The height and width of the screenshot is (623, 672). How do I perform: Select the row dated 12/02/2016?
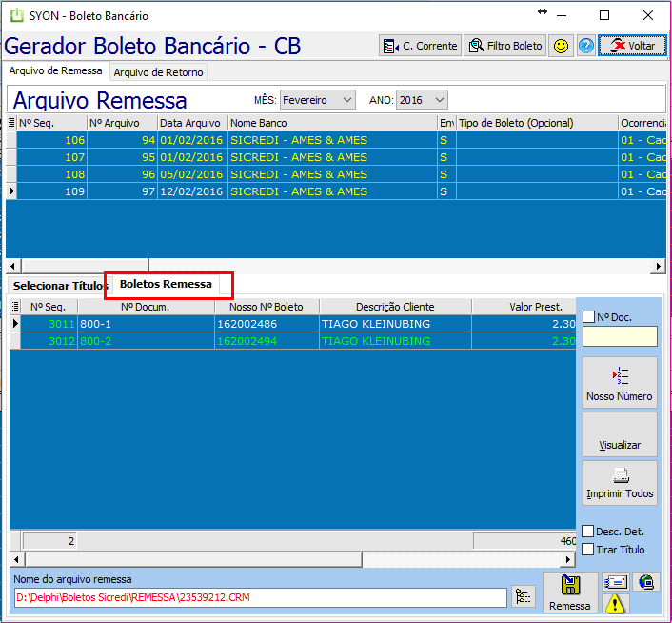tap(336, 191)
